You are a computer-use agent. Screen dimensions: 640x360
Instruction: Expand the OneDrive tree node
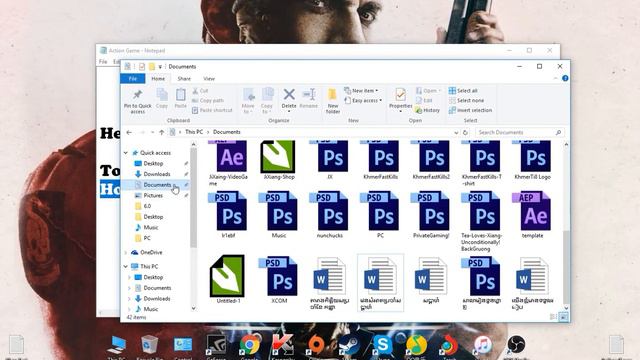pos(126,253)
